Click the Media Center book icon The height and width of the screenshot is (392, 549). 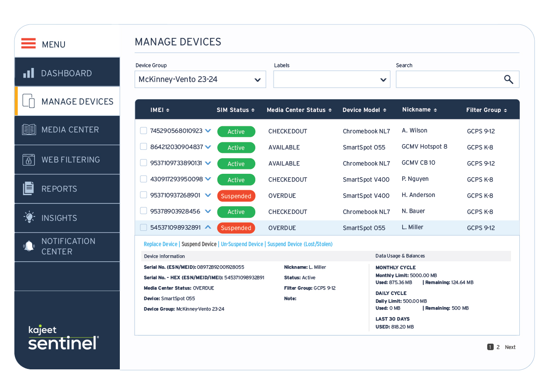coord(28,130)
